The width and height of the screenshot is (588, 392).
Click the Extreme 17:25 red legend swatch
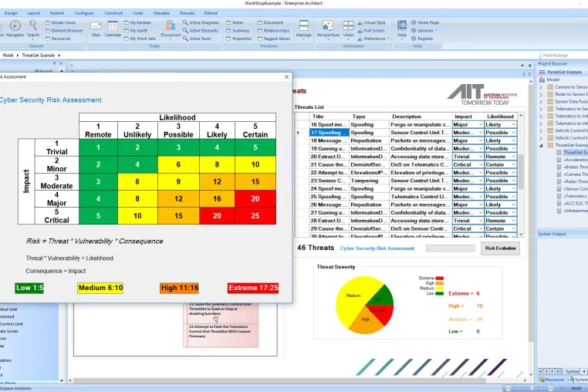[253, 288]
